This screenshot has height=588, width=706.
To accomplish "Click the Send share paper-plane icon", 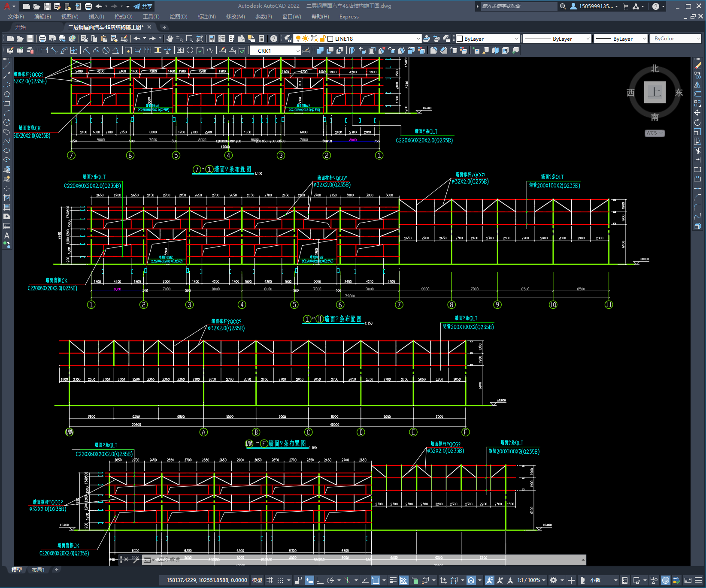I will [137, 6].
